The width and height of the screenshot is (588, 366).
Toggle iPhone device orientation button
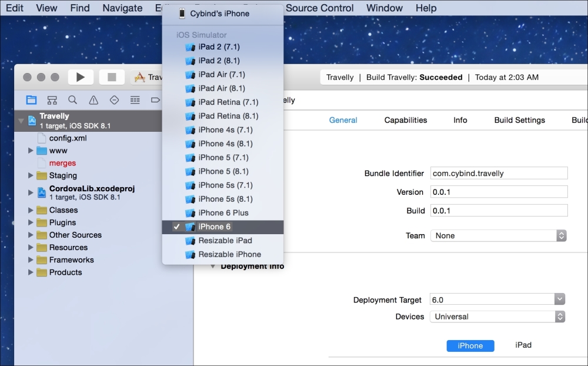(x=470, y=345)
